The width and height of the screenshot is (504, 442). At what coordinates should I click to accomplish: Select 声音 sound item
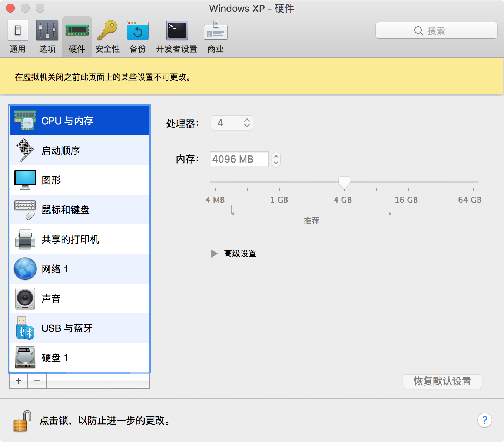79,298
